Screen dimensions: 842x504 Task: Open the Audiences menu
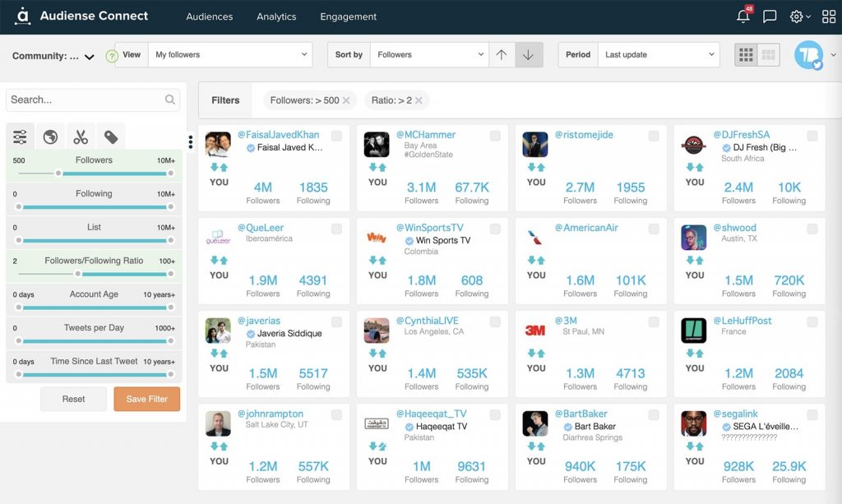click(x=210, y=16)
